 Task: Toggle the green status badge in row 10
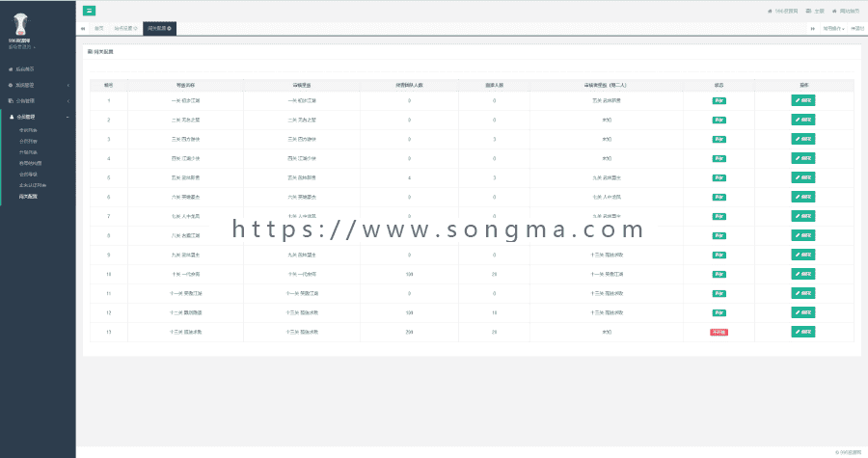[719, 275]
